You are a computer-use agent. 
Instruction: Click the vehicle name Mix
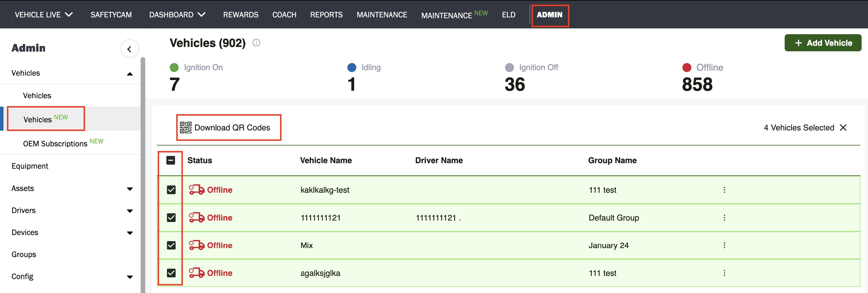[307, 245]
